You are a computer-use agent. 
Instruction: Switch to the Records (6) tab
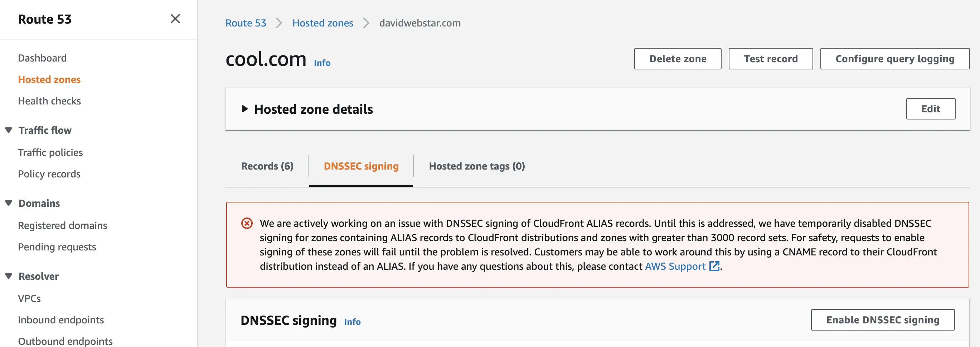(x=267, y=166)
